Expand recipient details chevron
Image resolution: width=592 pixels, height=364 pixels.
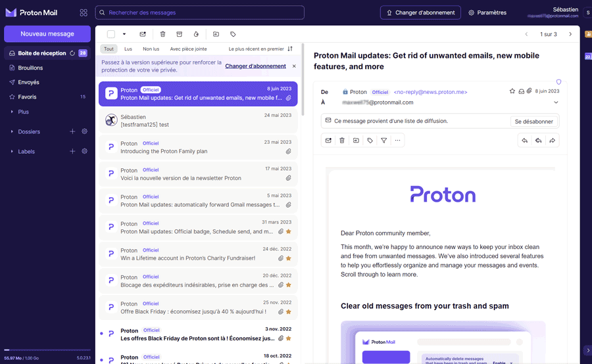pos(556,102)
